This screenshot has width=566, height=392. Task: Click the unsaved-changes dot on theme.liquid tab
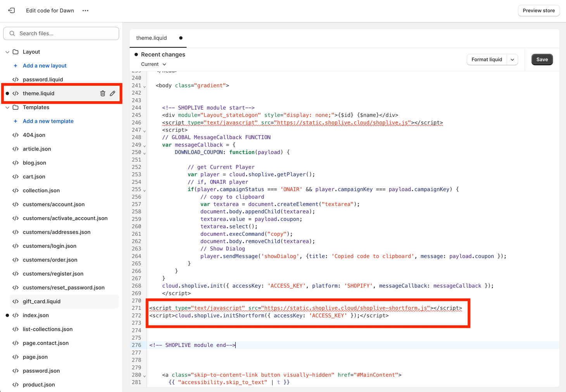181,38
